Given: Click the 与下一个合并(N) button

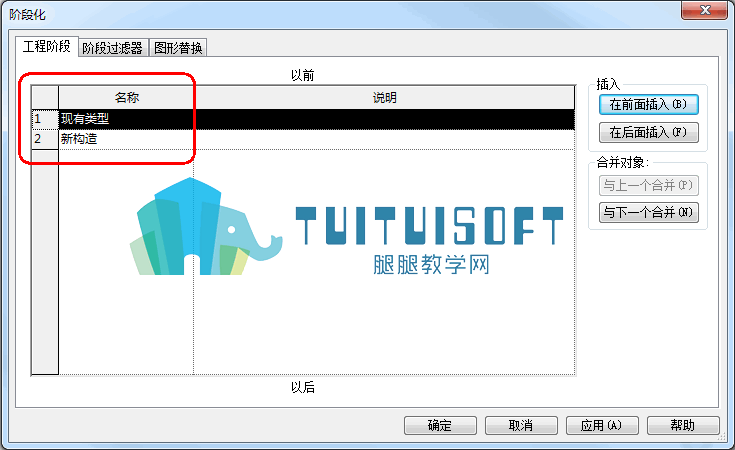Looking at the screenshot, I should (648, 212).
